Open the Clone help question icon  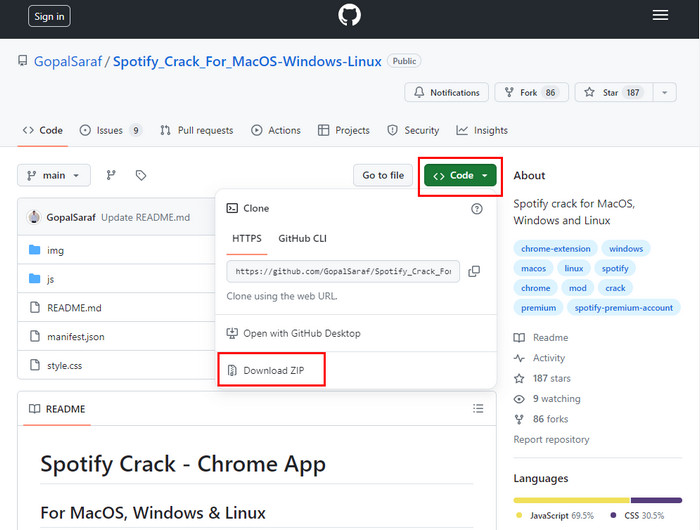(x=477, y=209)
